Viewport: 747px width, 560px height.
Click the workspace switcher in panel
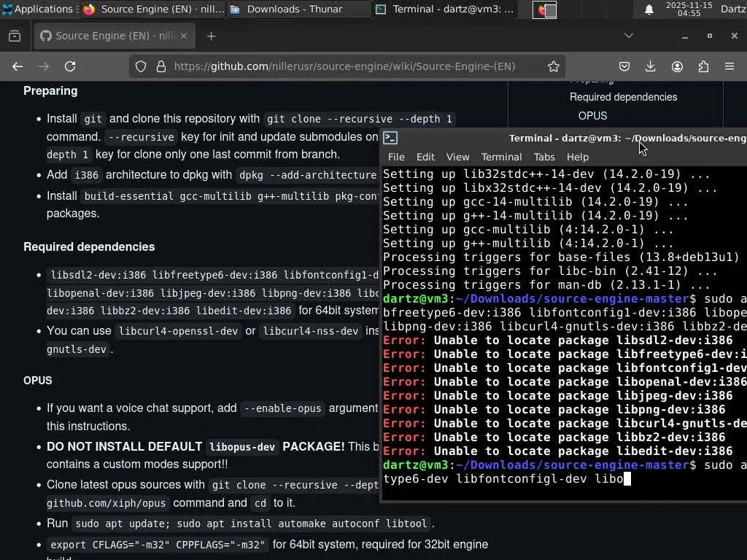click(544, 10)
